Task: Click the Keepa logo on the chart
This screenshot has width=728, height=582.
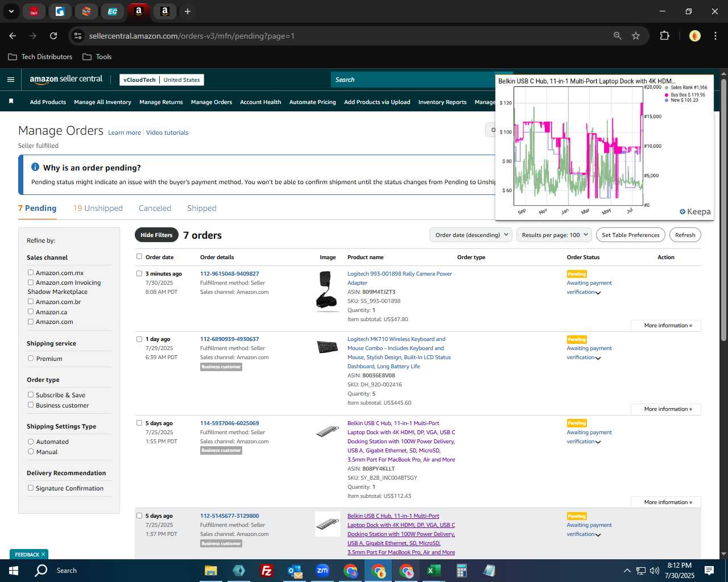Action: point(695,211)
